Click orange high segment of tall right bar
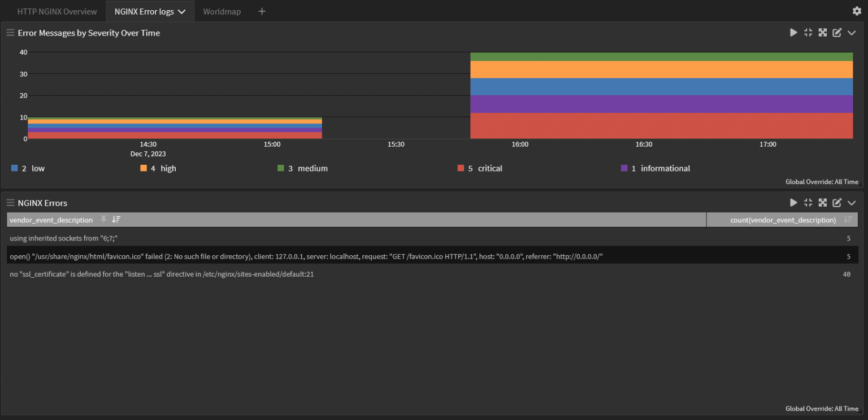The width and height of the screenshot is (868, 420). [x=661, y=69]
